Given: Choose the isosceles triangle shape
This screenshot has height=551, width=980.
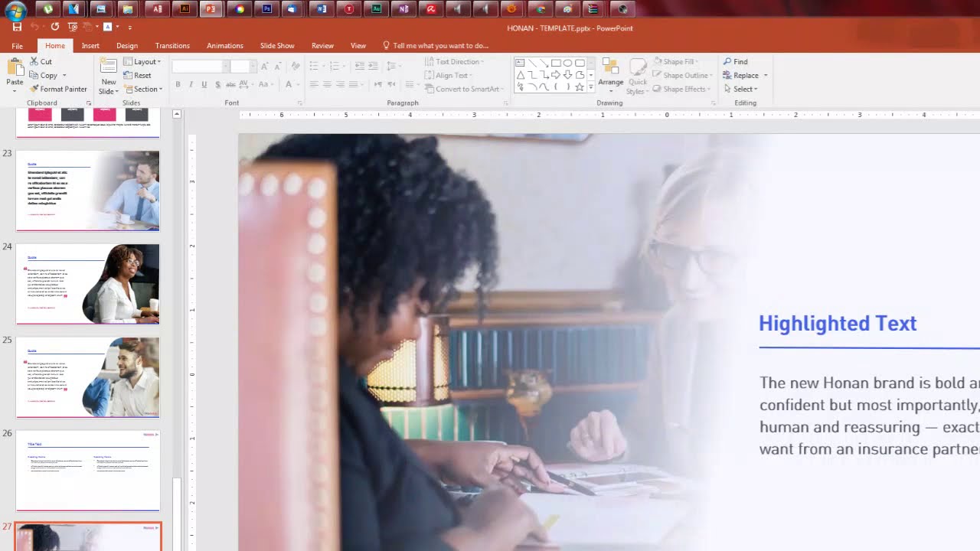Looking at the screenshot, I should coord(520,75).
